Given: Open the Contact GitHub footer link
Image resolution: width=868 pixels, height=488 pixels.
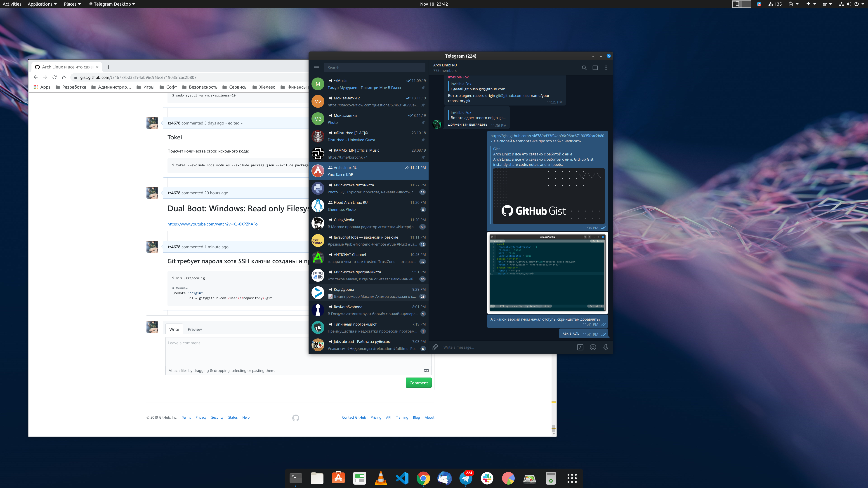Looking at the screenshot, I should tap(354, 418).
